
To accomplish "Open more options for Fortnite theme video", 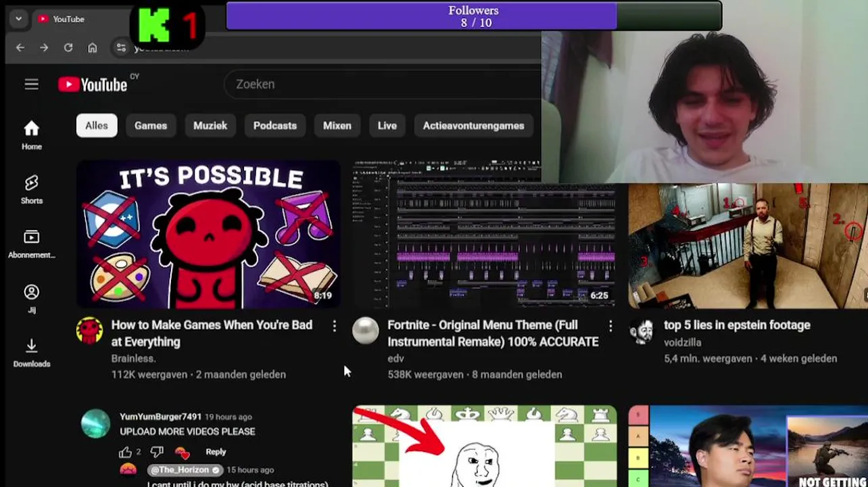I will [610, 327].
